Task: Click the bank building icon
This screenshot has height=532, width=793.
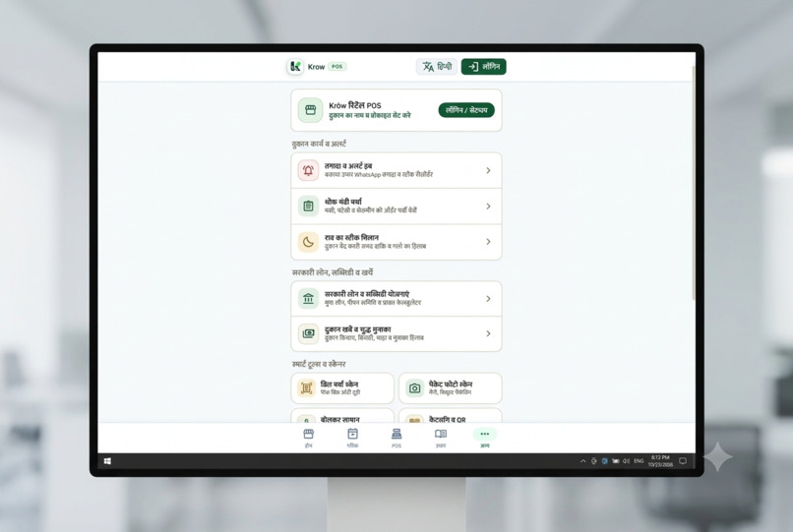Action: tap(308, 298)
